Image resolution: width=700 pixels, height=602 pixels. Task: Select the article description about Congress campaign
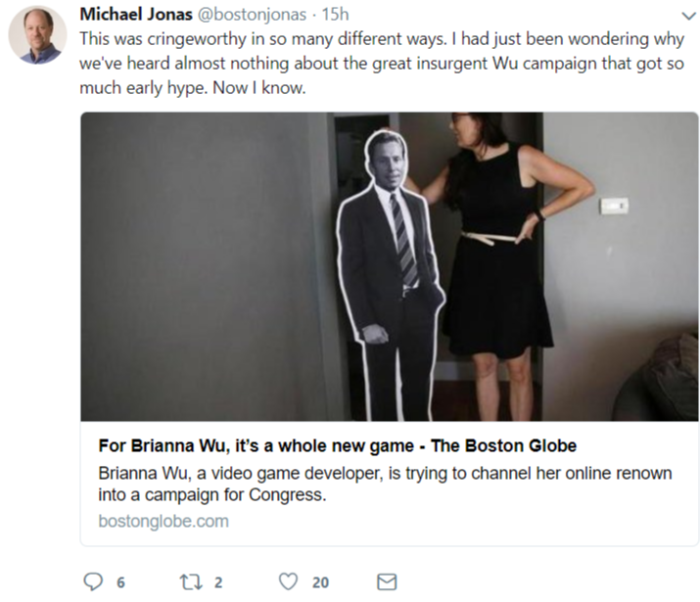[385, 484]
